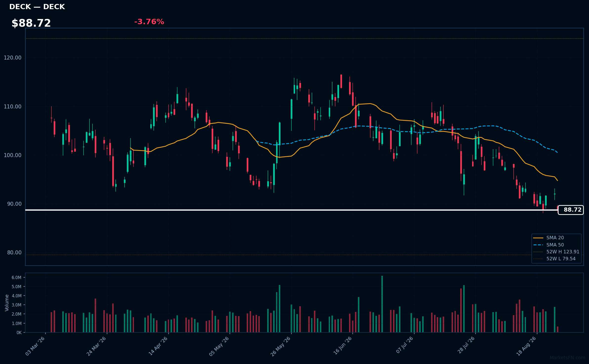Click the 80.00 price axis label
The height and width of the screenshot is (364, 589).
(x=14, y=253)
